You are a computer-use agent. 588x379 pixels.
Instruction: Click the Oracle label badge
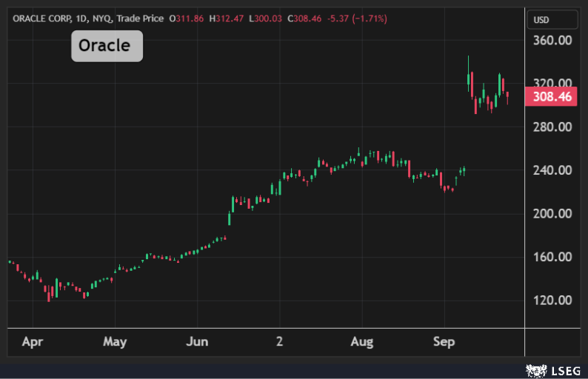[x=107, y=46]
